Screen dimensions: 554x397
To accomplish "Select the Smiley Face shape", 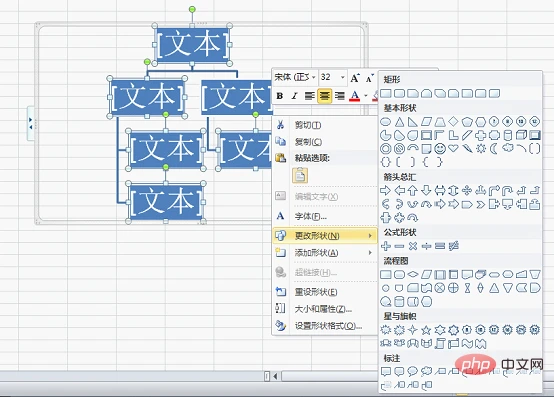I will tap(440, 148).
